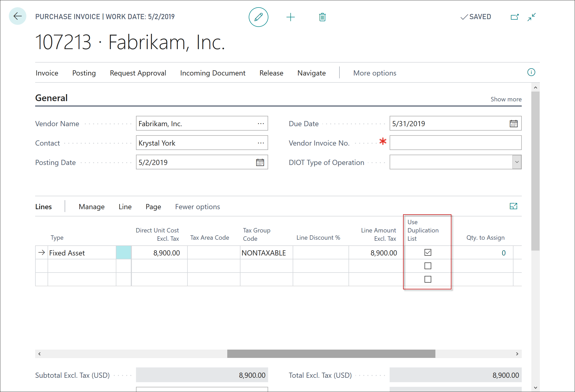
Task: Select the Fixed Asset row arrow
Action: pyautogui.click(x=41, y=252)
